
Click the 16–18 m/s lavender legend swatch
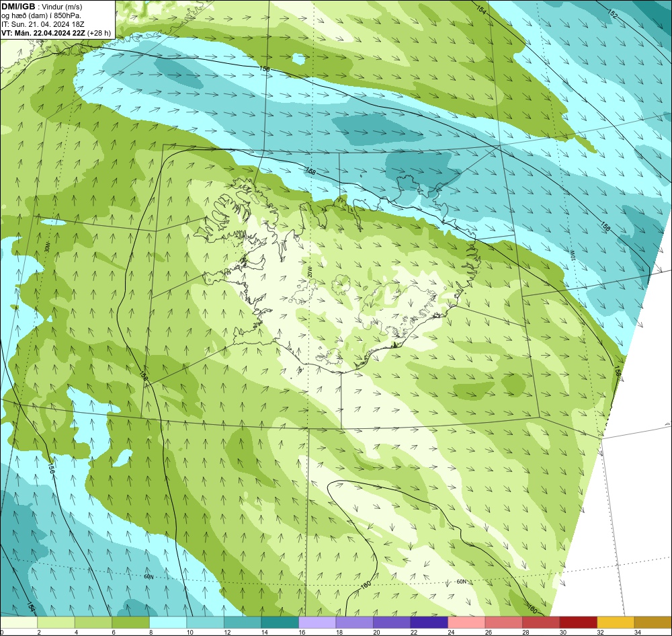pyautogui.click(x=317, y=623)
